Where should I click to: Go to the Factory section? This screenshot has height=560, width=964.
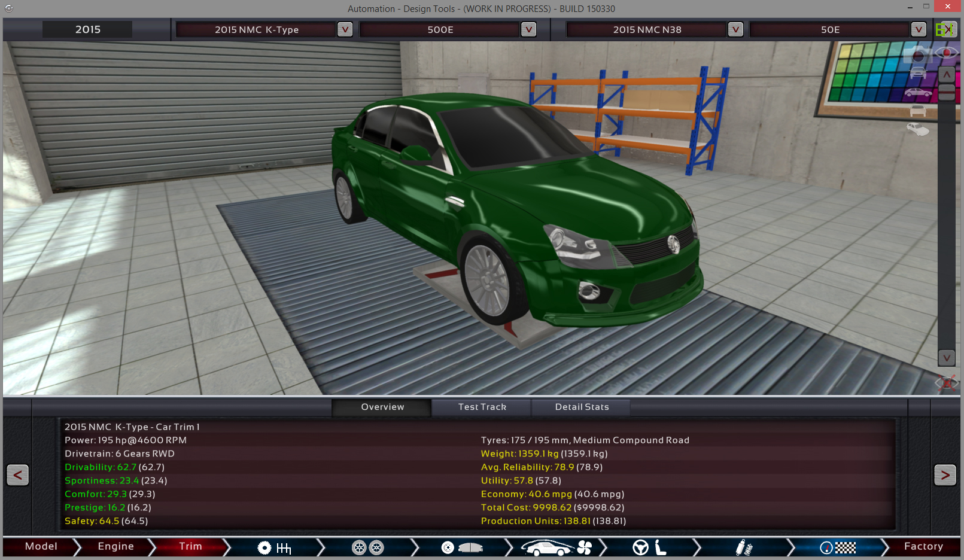click(923, 547)
